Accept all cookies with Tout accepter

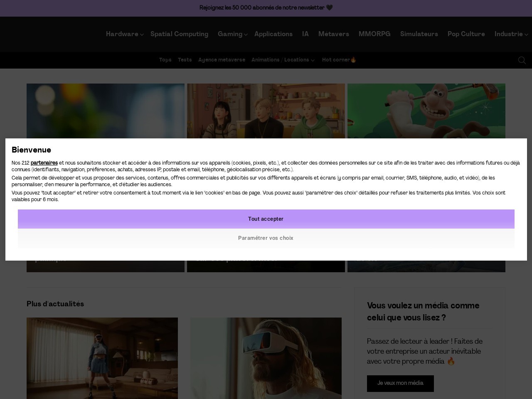coord(266,219)
